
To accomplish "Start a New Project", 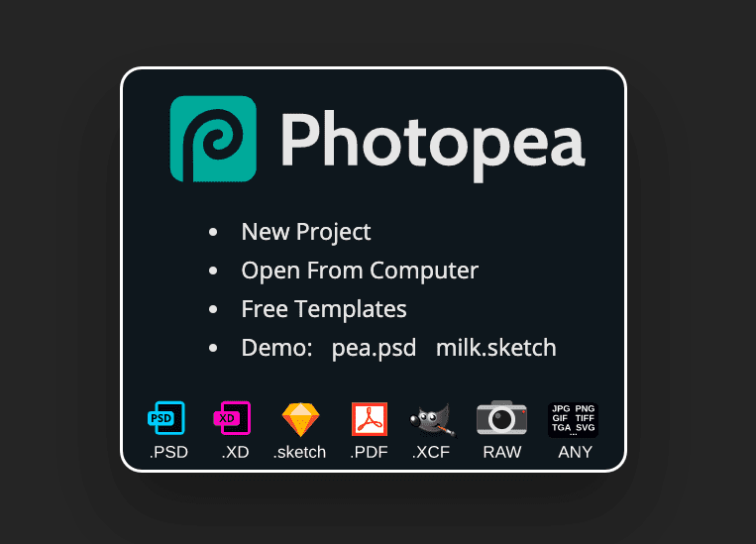I will (306, 232).
